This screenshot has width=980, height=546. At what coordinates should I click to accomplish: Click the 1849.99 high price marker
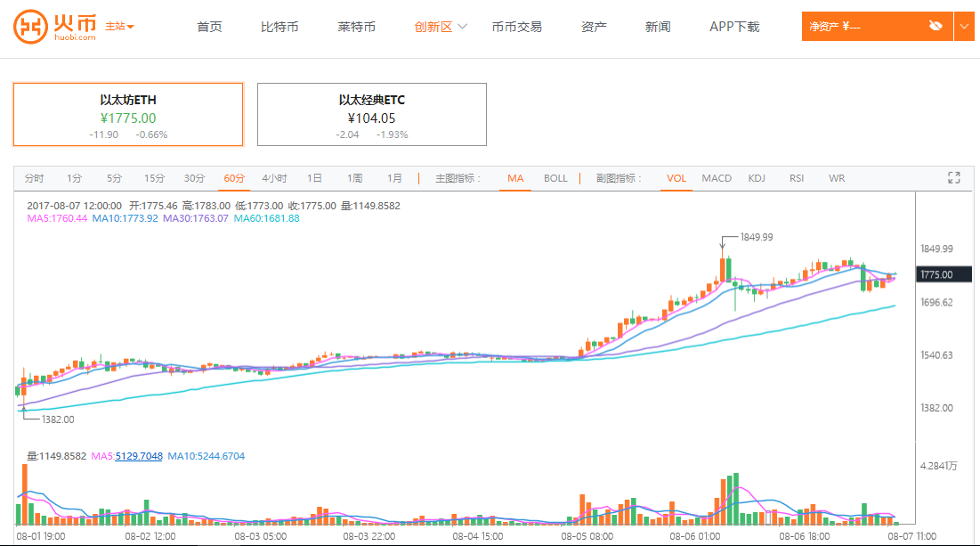757,238
